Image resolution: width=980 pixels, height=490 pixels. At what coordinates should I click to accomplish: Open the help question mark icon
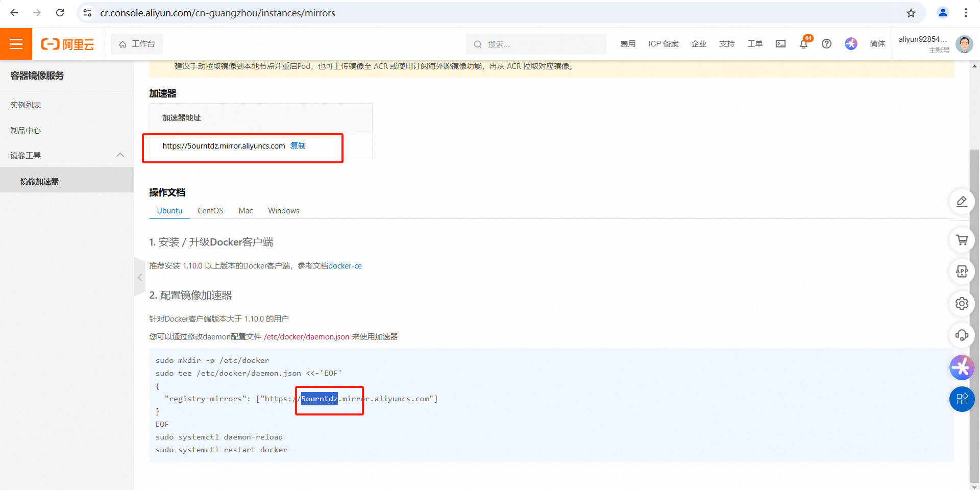click(x=826, y=44)
